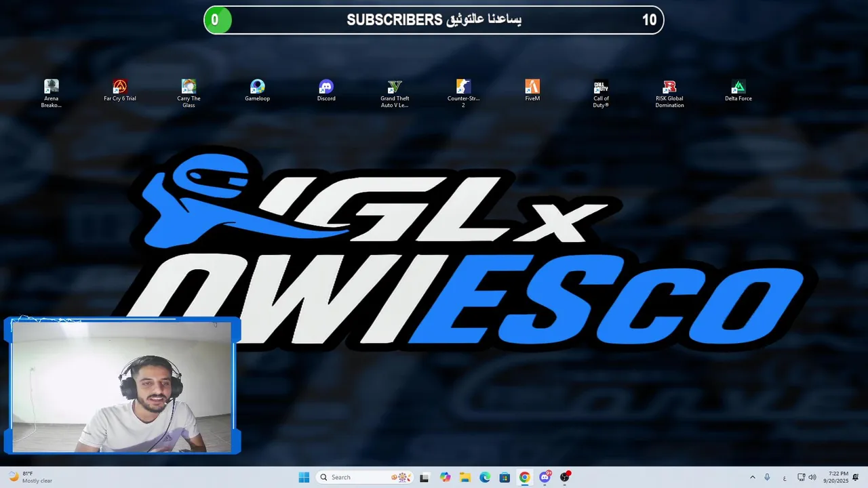Viewport: 868px width, 488px height.
Task: Launch Copilot from the taskbar
Action: (445, 477)
